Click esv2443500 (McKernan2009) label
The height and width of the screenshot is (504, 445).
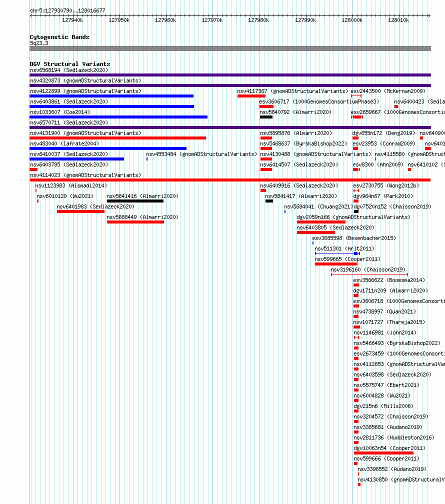[x=388, y=91]
